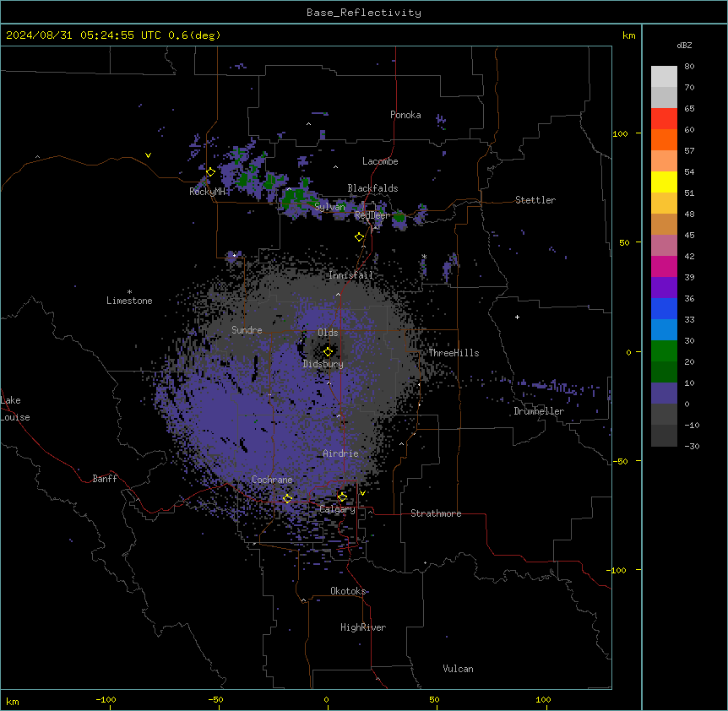This screenshot has height=711, width=728.
Task: Click the Cochrane city label
Action: 272,480
